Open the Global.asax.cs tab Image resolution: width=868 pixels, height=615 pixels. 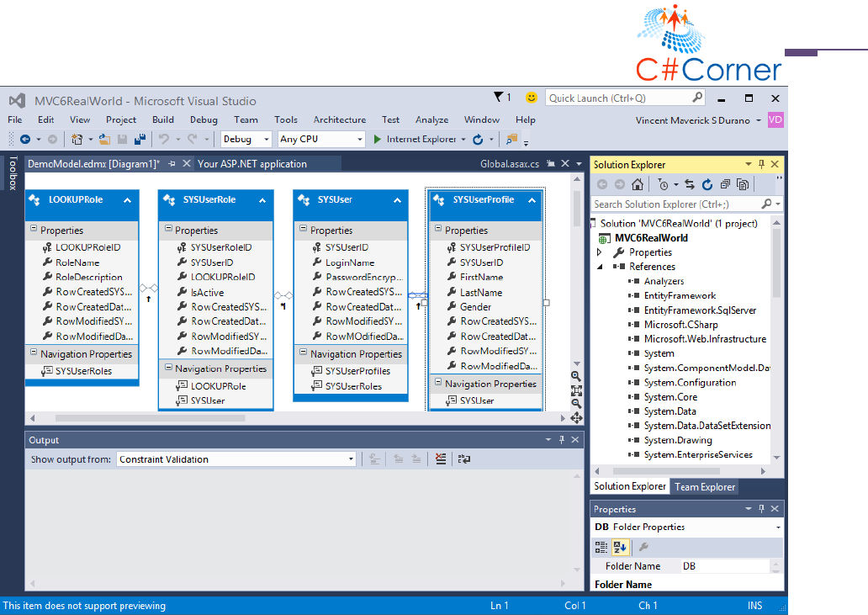point(510,164)
